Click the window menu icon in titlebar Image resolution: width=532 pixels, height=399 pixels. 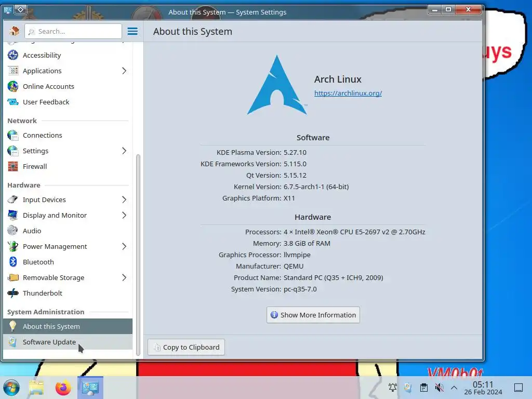7,10
